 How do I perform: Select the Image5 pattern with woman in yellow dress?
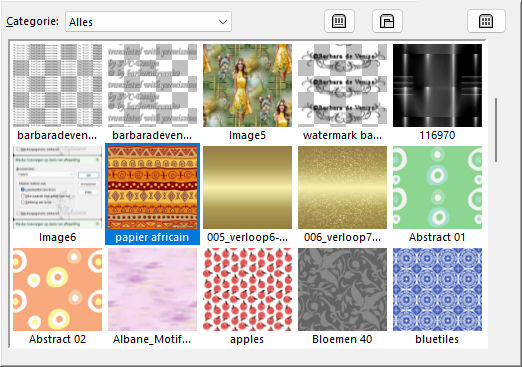(247, 92)
